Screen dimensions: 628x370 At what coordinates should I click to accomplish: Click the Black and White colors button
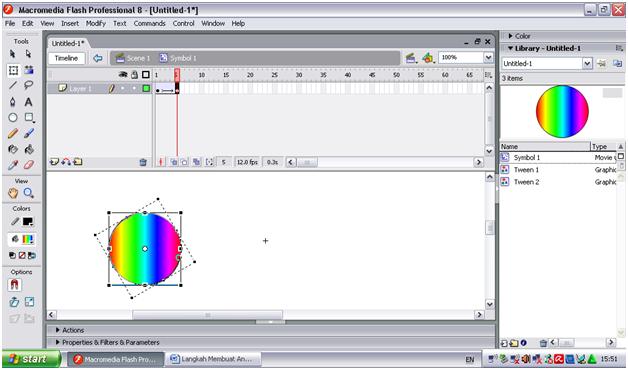point(12,255)
